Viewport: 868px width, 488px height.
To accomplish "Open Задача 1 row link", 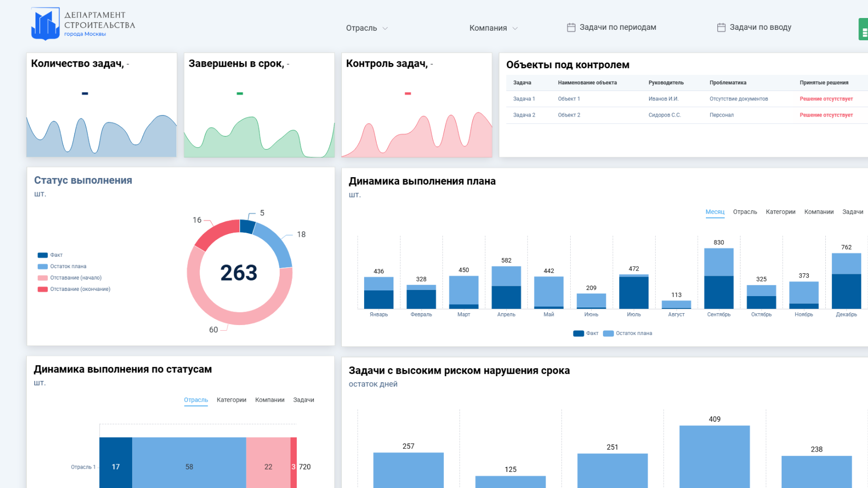I will pos(524,99).
